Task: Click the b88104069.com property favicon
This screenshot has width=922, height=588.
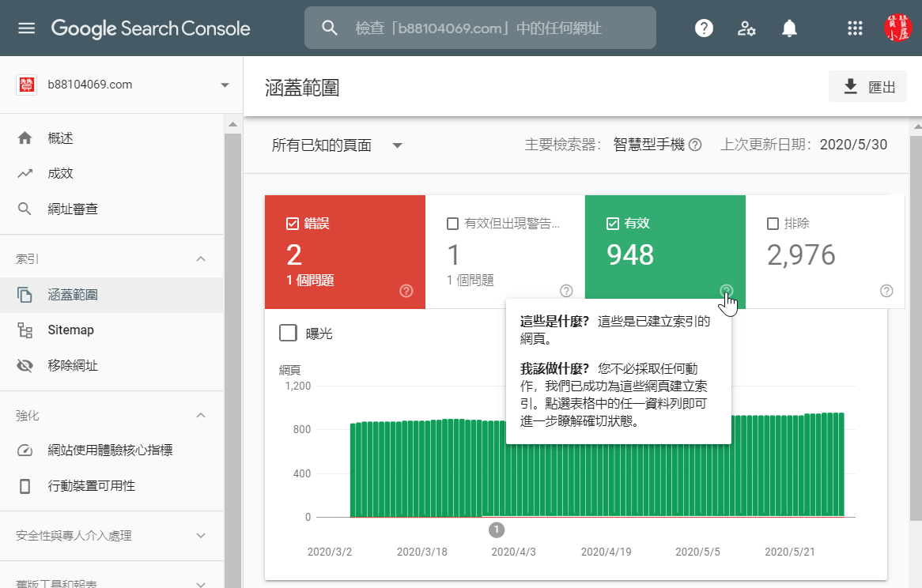Action: (x=26, y=85)
